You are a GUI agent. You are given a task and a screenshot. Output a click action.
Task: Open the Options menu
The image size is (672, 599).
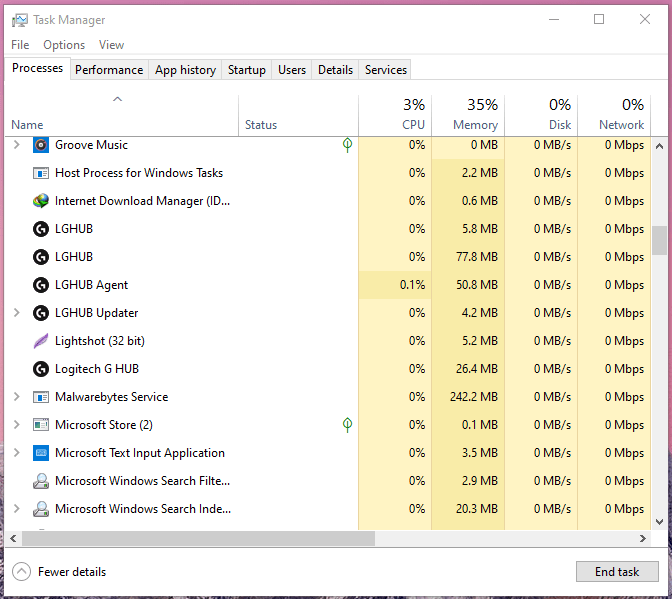click(x=64, y=45)
